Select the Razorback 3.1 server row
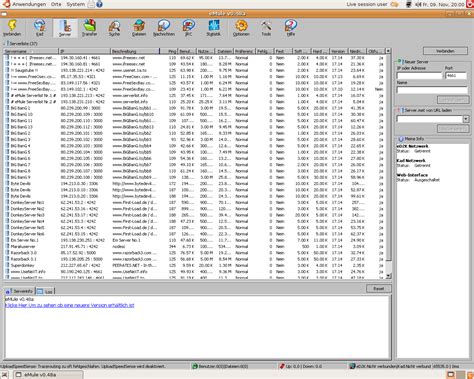 point(195,259)
